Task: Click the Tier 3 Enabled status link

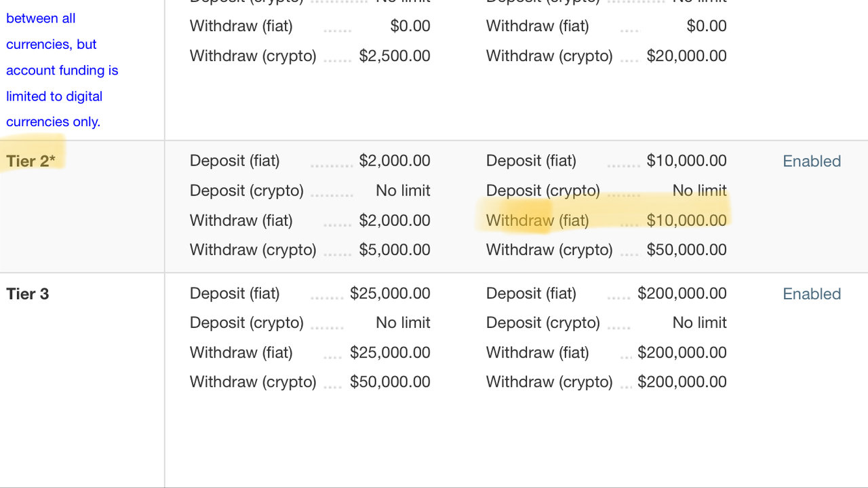Action: (x=812, y=294)
